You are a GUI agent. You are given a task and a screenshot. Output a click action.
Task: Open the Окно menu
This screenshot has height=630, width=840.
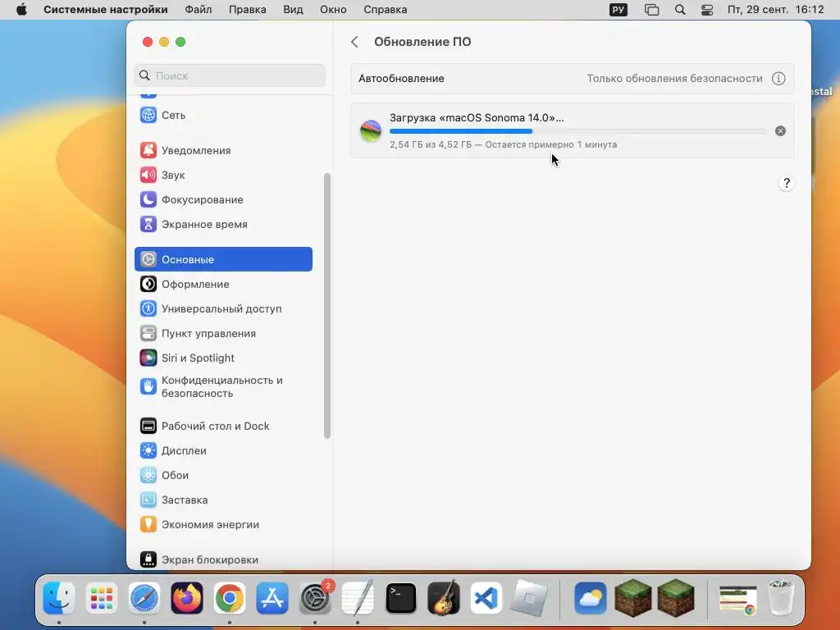(333, 10)
